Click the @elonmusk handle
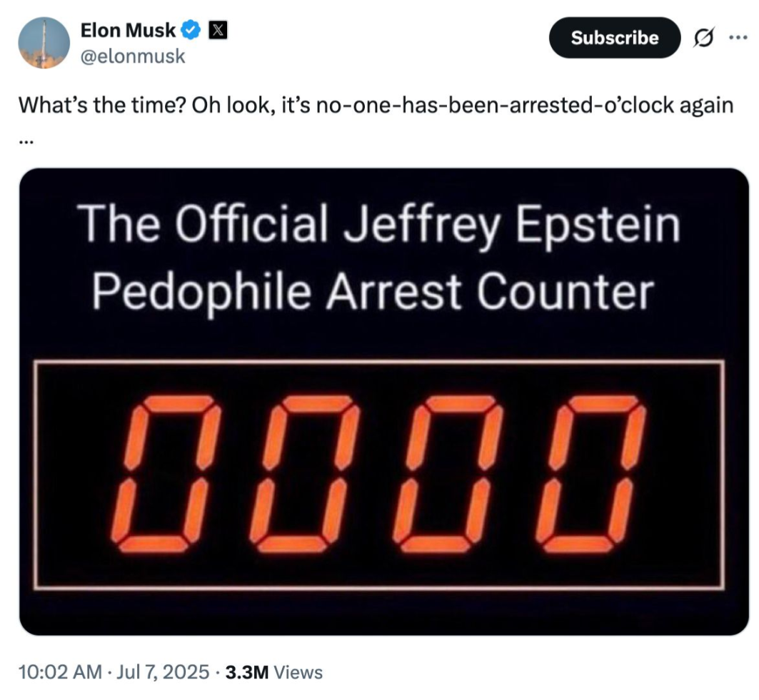 133,56
